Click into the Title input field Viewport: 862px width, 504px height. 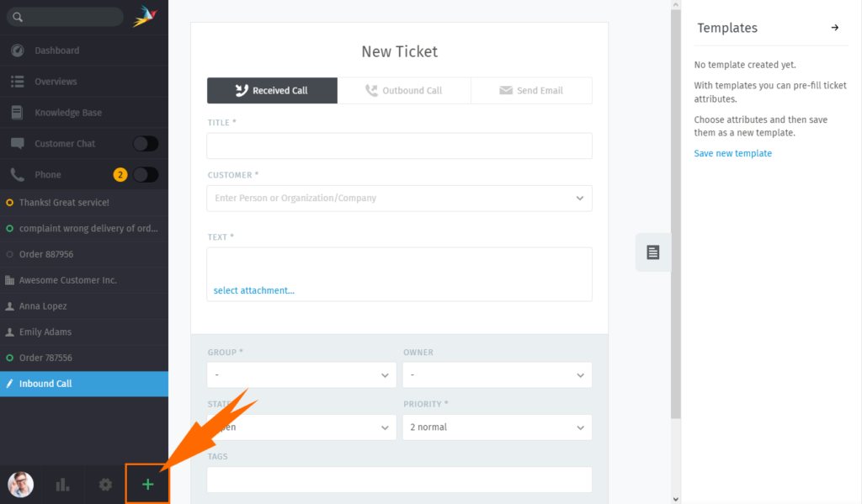(x=399, y=146)
